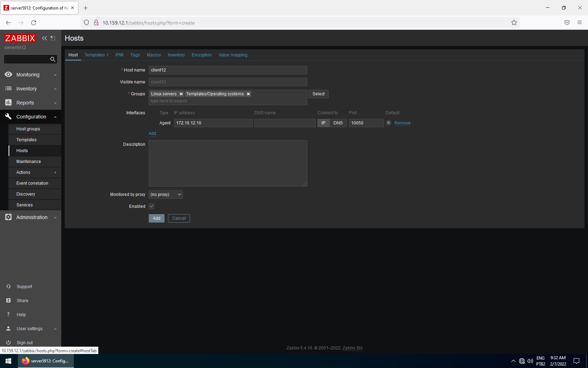Uncheck the Enabled checkbox
Screen dimensions: 588x368
(x=151, y=206)
